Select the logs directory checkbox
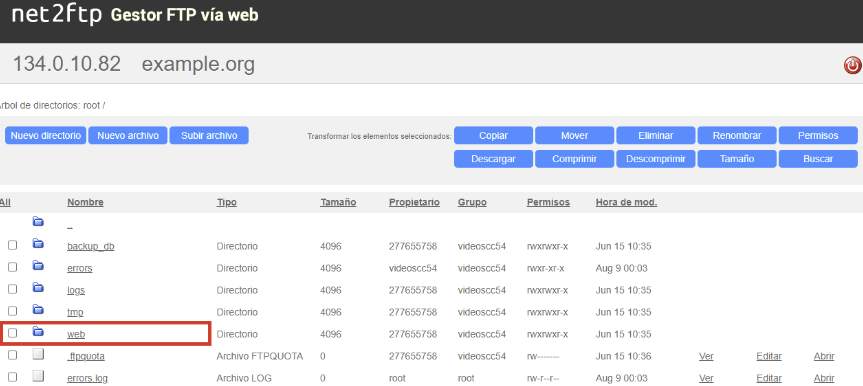Image resolution: width=863 pixels, height=386 pixels. tap(12, 289)
